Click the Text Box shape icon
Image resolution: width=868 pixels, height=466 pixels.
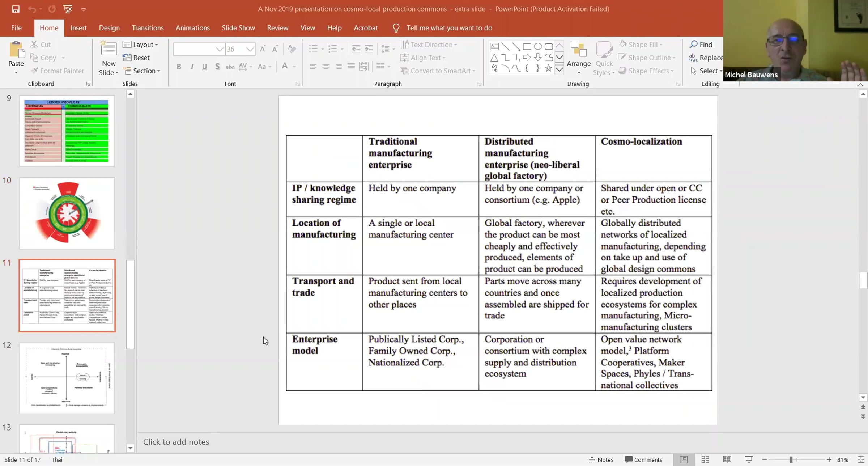pyautogui.click(x=494, y=46)
